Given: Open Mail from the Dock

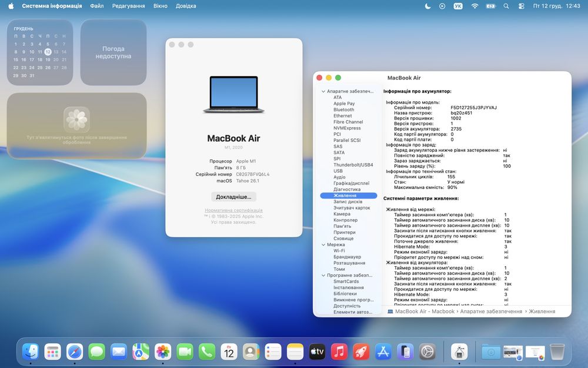Looking at the screenshot, I should coord(119,352).
